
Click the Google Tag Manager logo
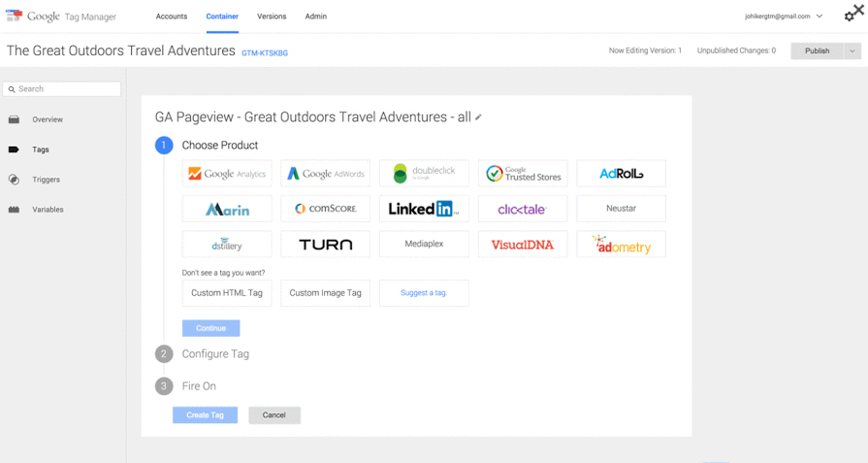click(x=61, y=17)
